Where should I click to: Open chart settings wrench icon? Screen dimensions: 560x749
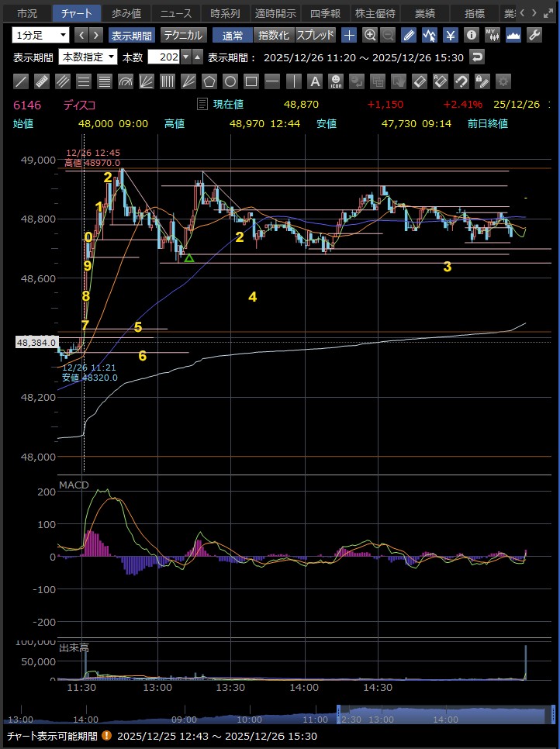click(x=534, y=35)
